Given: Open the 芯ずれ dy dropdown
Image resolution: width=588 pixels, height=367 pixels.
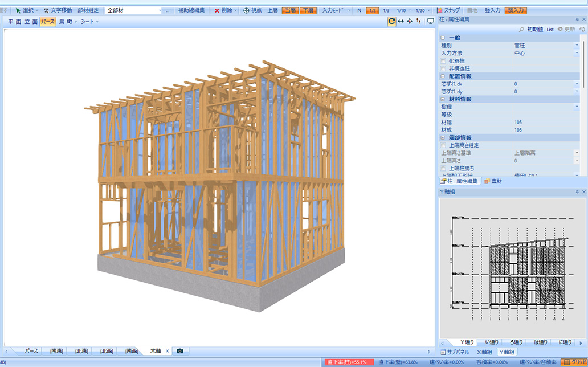Looking at the screenshot, I should tap(577, 91).
